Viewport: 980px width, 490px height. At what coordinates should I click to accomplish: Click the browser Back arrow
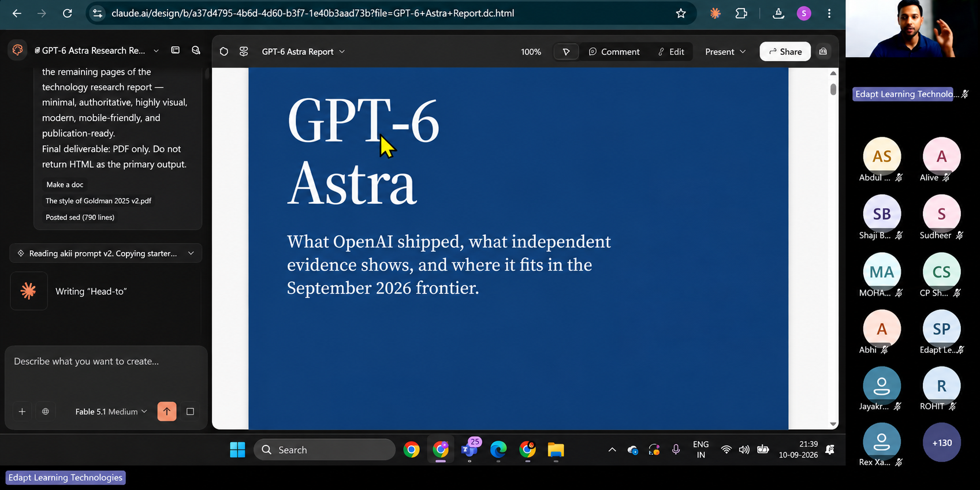coord(17,13)
